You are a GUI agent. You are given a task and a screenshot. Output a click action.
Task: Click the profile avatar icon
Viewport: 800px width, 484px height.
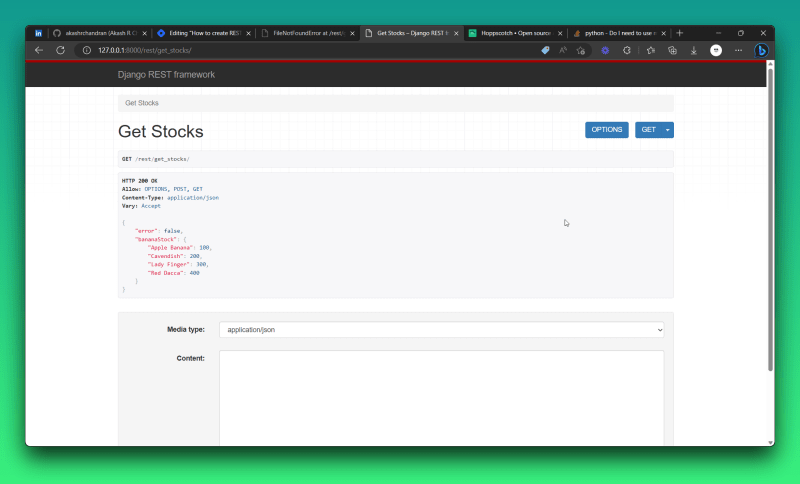(x=716, y=50)
